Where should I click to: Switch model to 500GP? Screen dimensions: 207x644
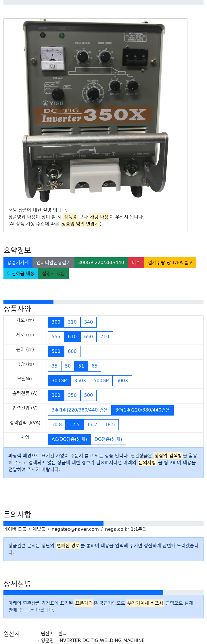pyautogui.click(x=101, y=381)
